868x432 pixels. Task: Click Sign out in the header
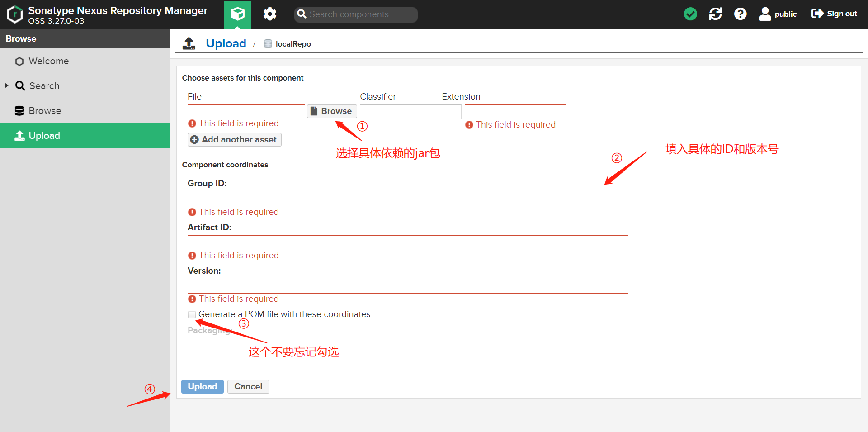click(x=834, y=14)
